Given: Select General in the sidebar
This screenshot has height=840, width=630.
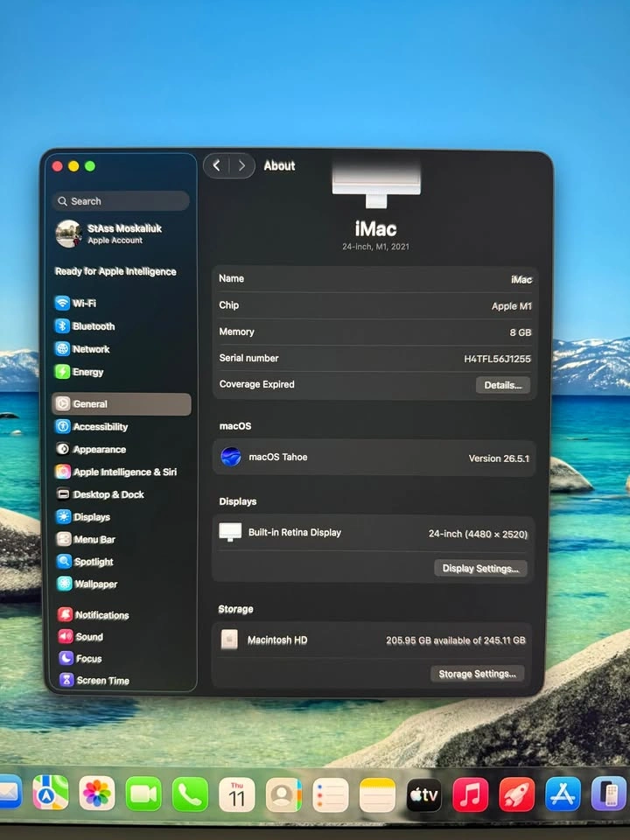Looking at the screenshot, I should click(121, 404).
